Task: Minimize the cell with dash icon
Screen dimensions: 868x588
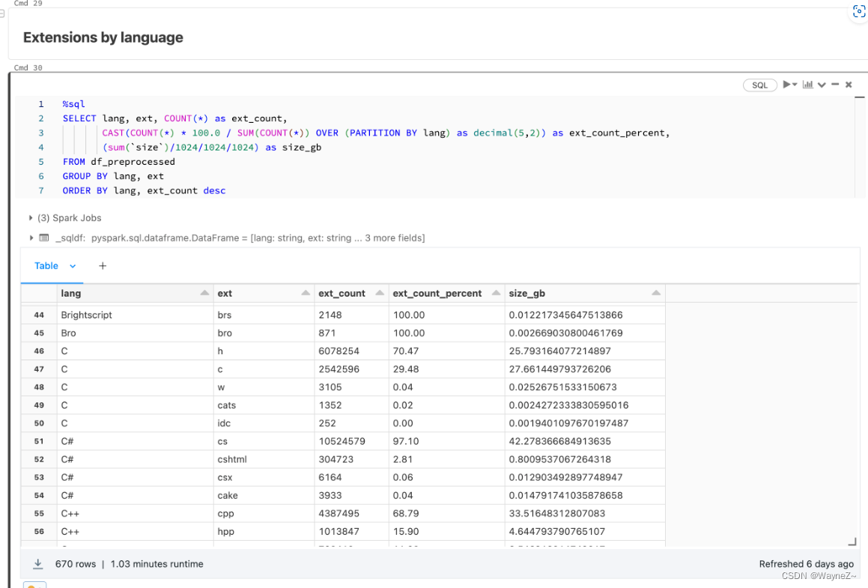Action: [835, 84]
